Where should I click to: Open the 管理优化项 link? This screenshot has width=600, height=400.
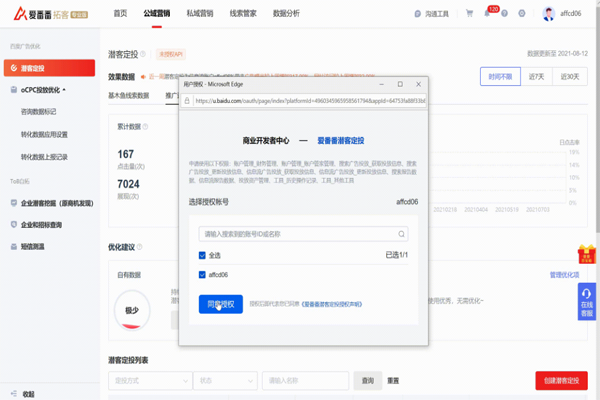[x=564, y=275]
